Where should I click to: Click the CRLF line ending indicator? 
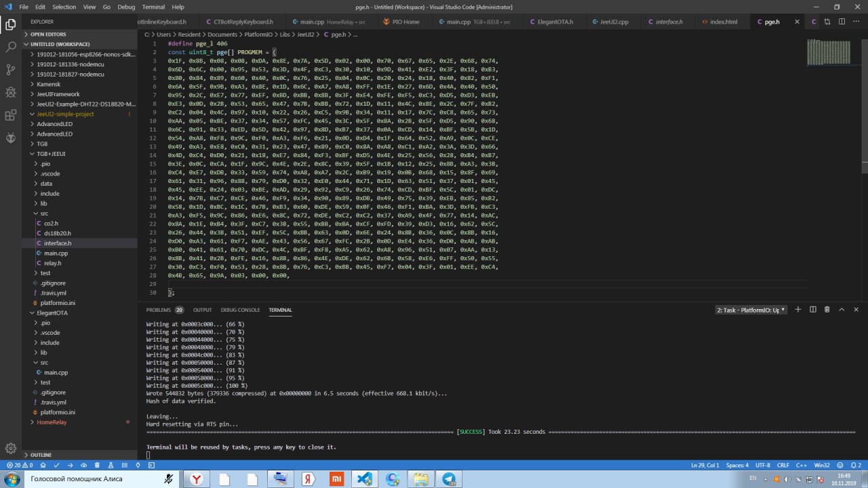click(783, 466)
